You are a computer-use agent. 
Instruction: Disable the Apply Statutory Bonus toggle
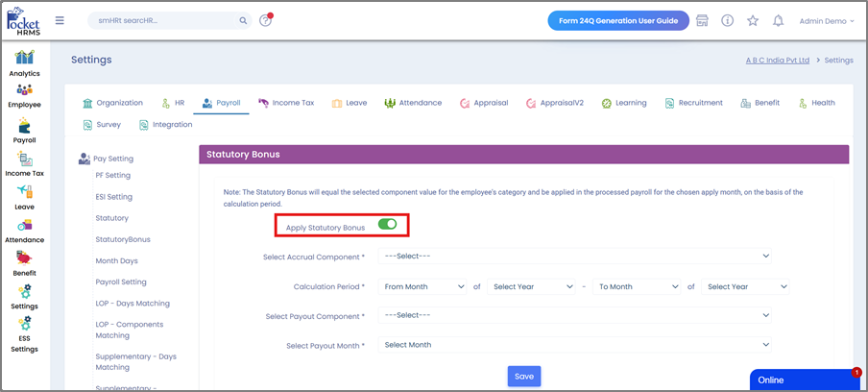coord(387,225)
